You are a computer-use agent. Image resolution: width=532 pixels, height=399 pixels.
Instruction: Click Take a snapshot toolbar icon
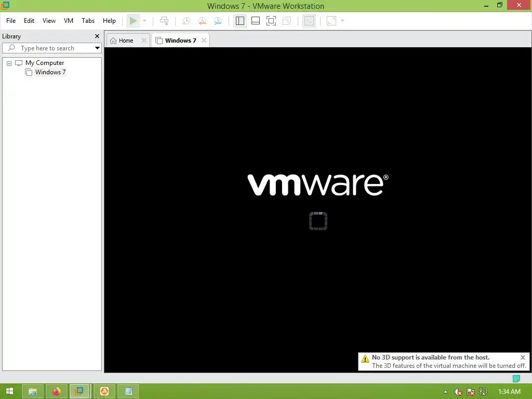tap(187, 21)
